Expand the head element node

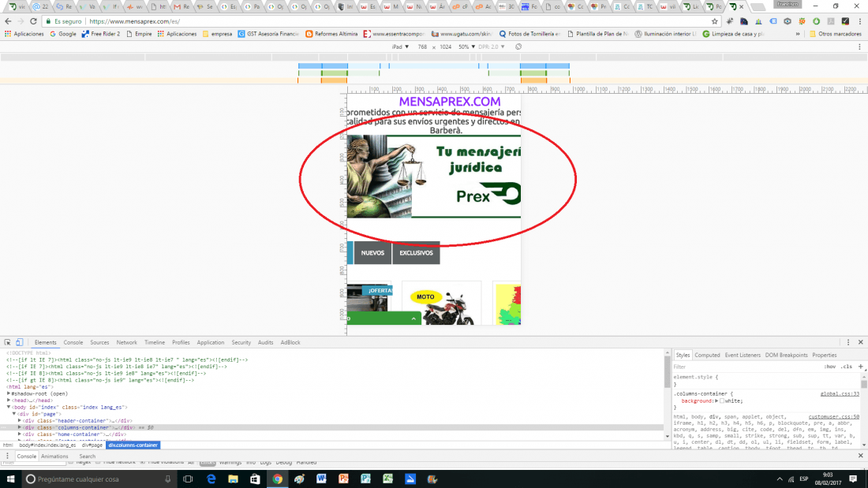pyautogui.click(x=9, y=400)
